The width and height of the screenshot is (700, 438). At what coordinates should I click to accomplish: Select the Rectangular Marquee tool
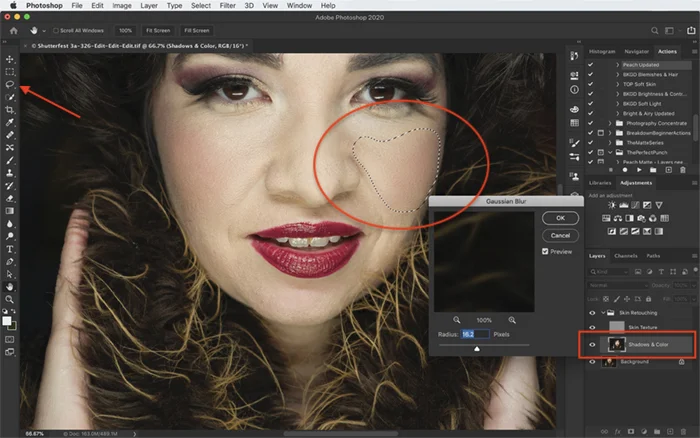tap(10, 72)
